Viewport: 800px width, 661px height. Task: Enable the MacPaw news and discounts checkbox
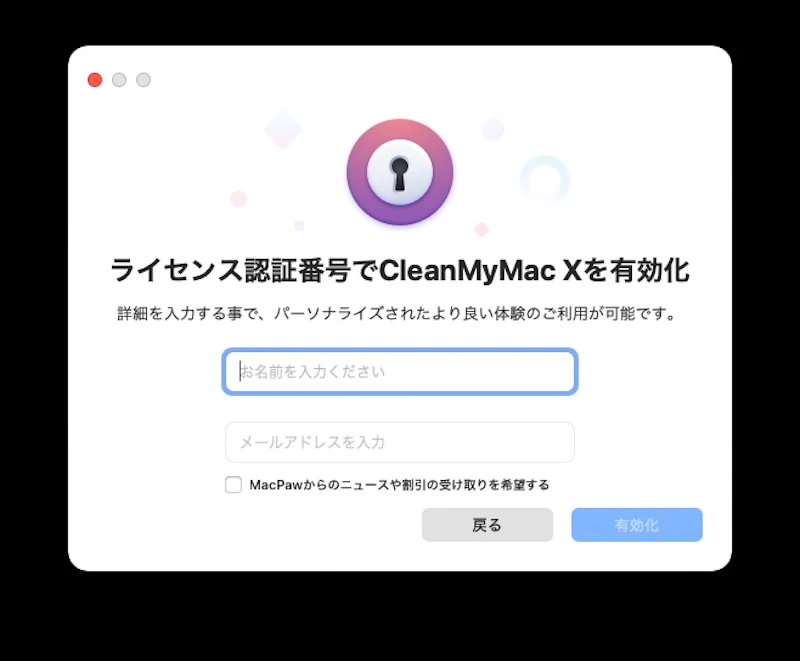(234, 485)
